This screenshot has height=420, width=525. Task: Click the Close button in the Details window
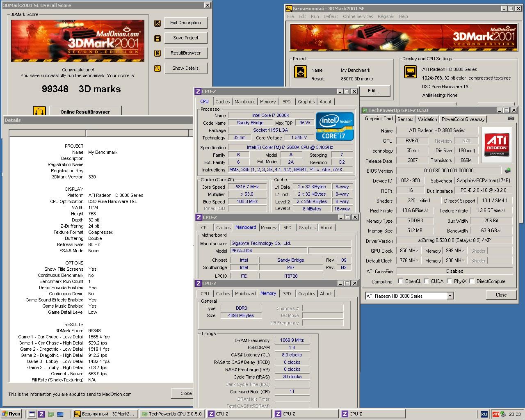pos(183,393)
